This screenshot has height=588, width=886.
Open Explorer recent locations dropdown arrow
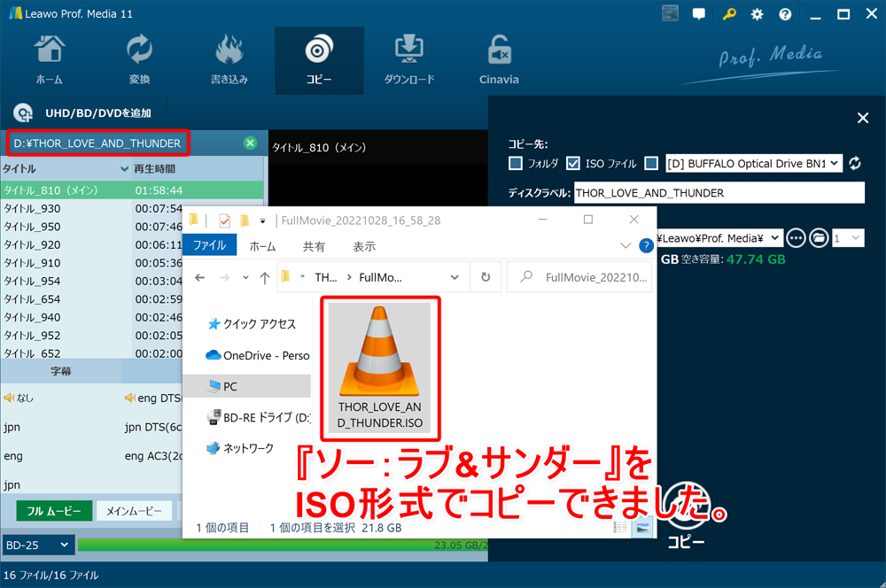coord(245,277)
